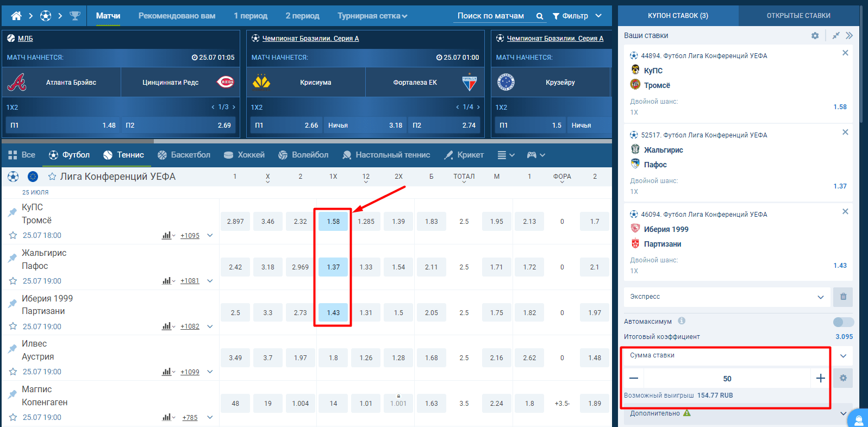Select the Хоккей sport tab

pyautogui.click(x=244, y=155)
